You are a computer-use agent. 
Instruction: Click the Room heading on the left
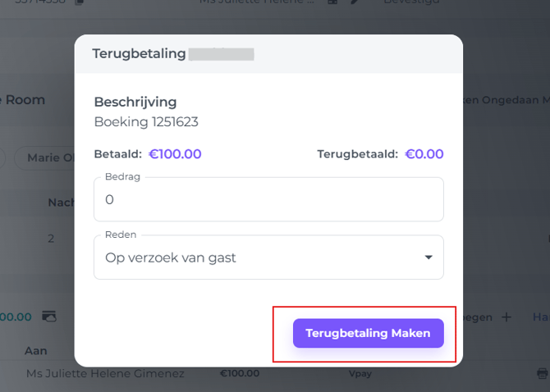click(x=25, y=100)
